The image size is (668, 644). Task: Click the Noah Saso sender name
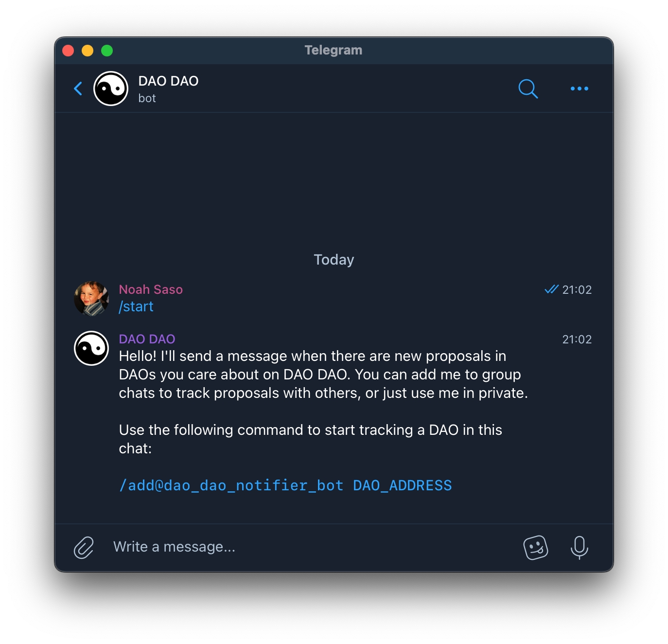[x=151, y=289]
